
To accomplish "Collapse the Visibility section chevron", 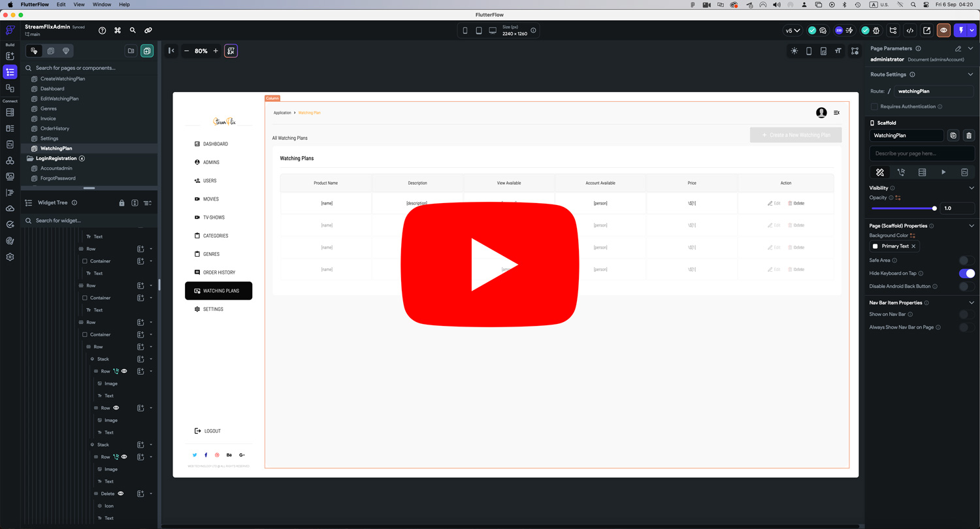I will pyautogui.click(x=971, y=188).
